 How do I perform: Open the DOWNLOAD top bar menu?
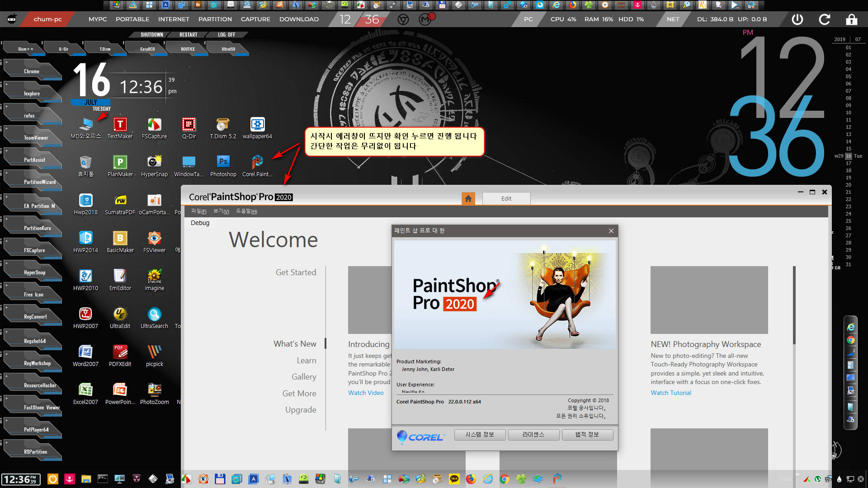tap(299, 19)
